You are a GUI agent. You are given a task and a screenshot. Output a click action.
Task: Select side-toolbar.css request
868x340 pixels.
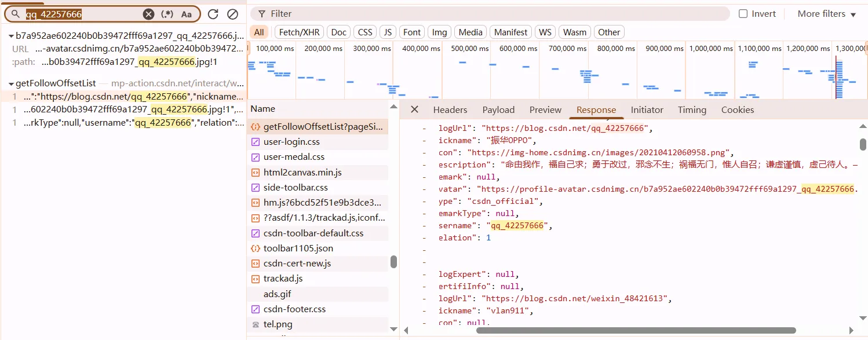coord(318,188)
